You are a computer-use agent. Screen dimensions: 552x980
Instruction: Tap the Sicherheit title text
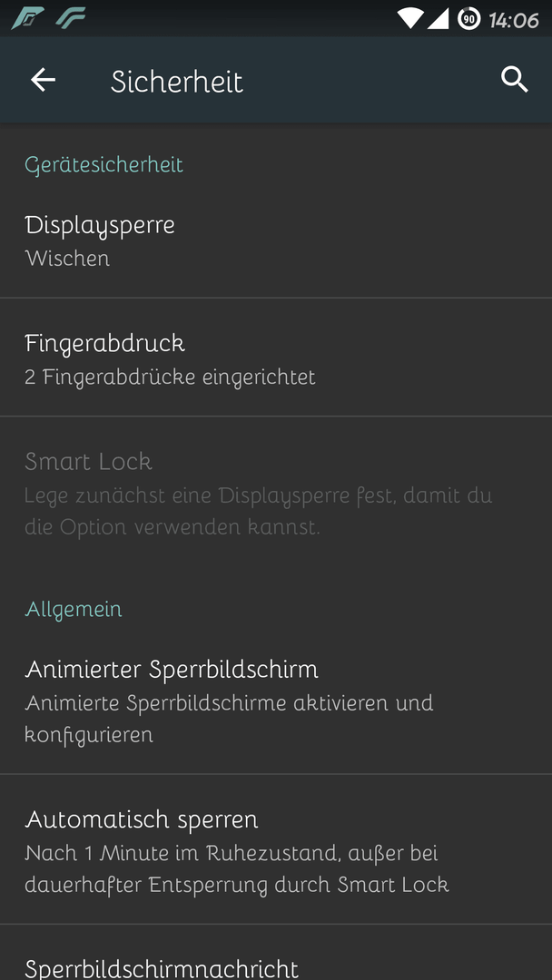click(177, 82)
